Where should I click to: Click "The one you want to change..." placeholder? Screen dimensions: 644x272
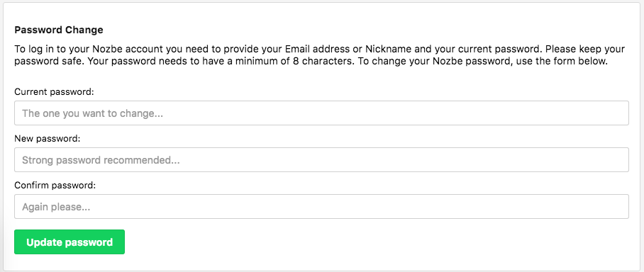tap(93, 113)
